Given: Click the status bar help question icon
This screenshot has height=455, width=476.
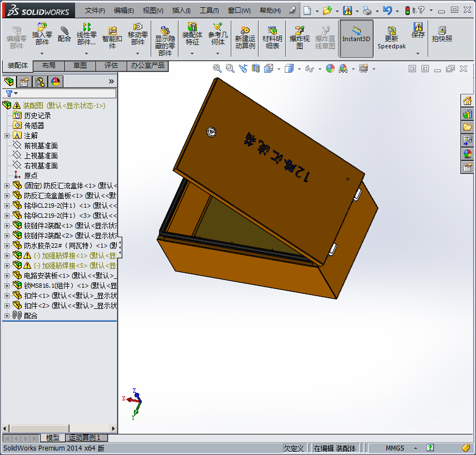Looking at the screenshot, I should (430, 448).
